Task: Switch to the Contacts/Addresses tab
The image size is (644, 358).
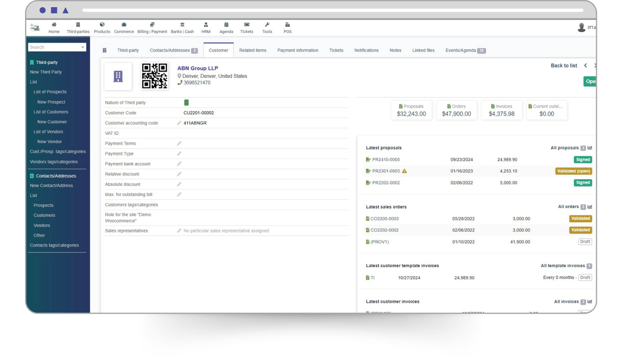Action: [174, 50]
